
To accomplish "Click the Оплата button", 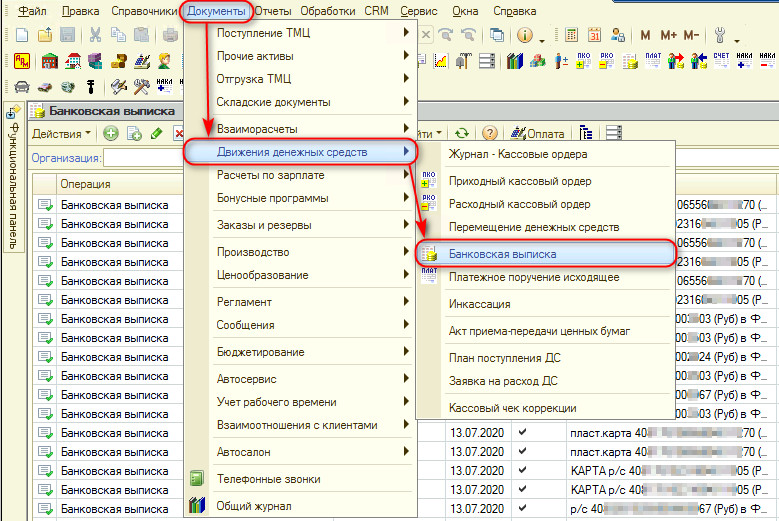I will pyautogui.click(x=538, y=134).
